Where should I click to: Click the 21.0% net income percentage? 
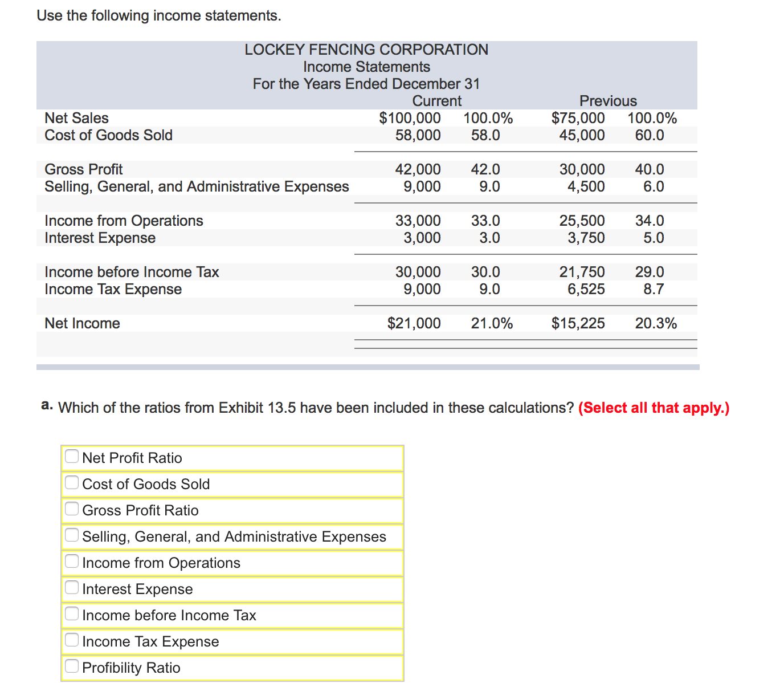[492, 323]
